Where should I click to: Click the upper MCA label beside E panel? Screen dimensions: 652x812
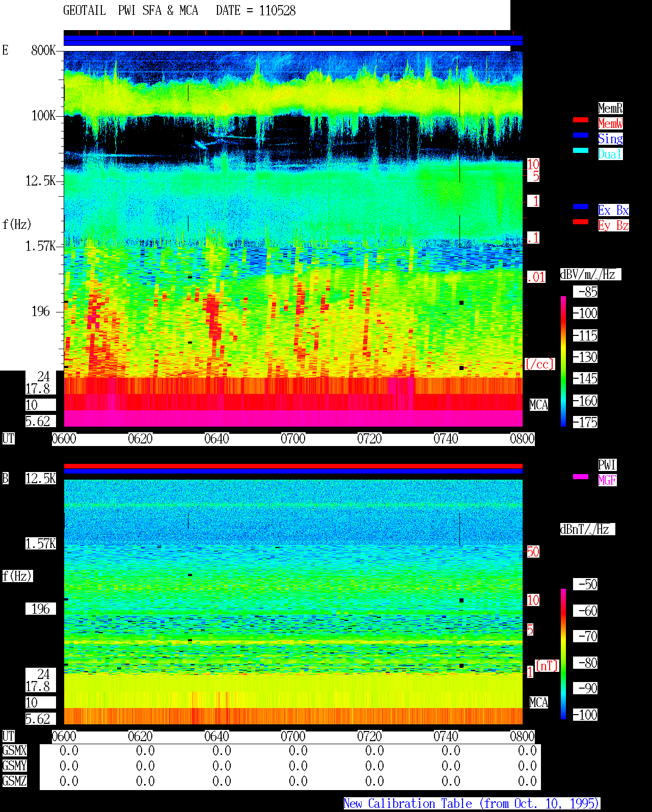tap(539, 405)
